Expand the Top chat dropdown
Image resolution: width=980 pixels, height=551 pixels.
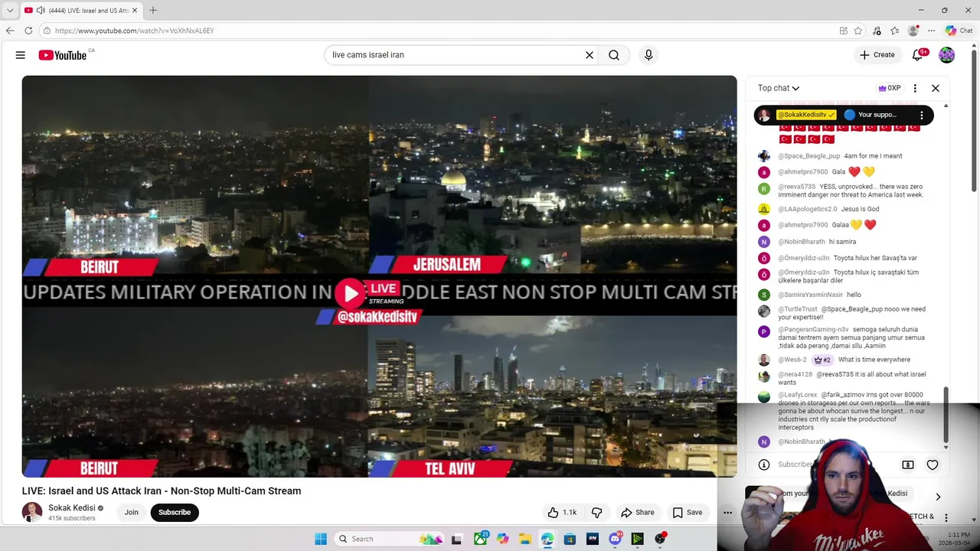779,88
